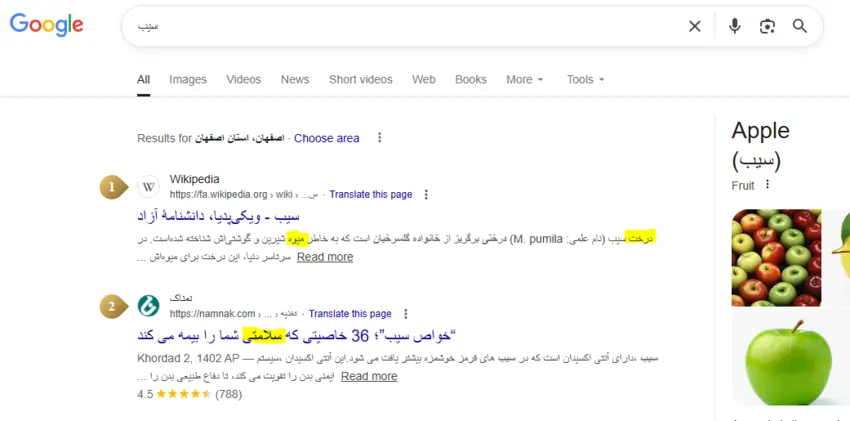
Task: Open Google Lens image search icon
Action: click(x=767, y=26)
